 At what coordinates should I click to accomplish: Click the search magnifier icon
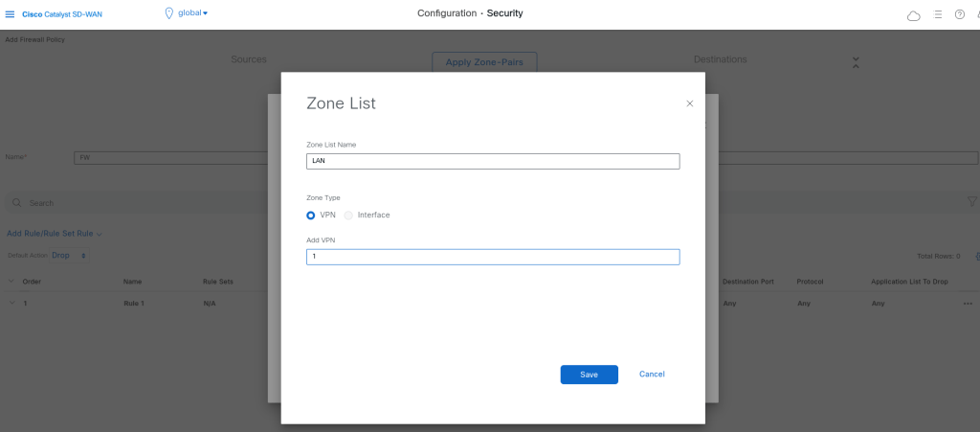click(x=16, y=203)
